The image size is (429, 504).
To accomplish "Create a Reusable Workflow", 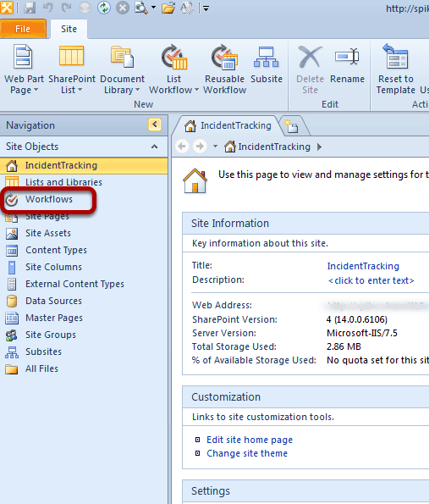I will (224, 69).
